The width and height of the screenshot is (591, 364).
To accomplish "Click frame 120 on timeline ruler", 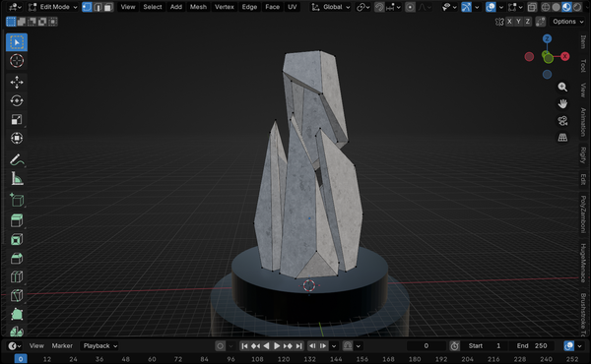I will coord(284,359).
